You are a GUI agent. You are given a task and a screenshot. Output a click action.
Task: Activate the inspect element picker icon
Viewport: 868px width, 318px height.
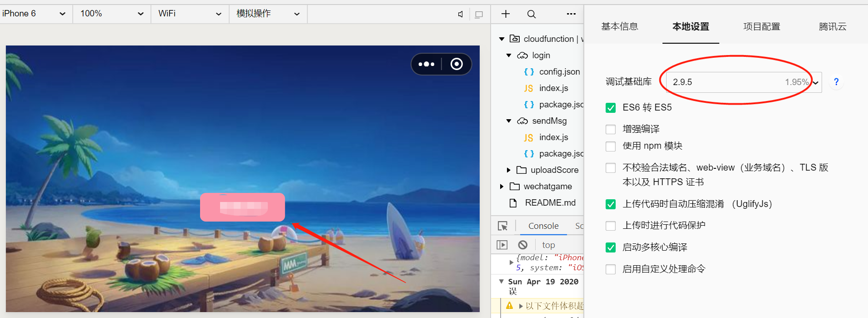click(502, 226)
